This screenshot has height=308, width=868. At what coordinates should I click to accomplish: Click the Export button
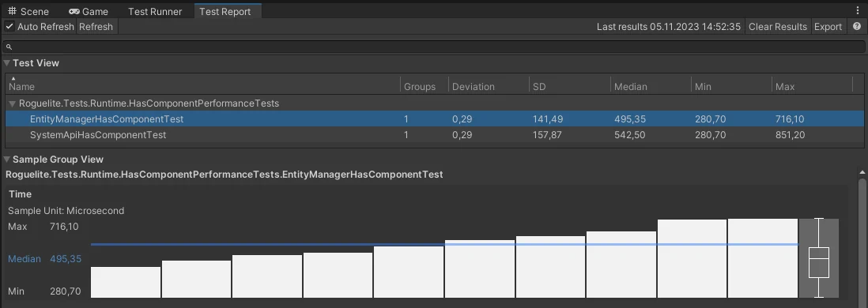(x=828, y=27)
